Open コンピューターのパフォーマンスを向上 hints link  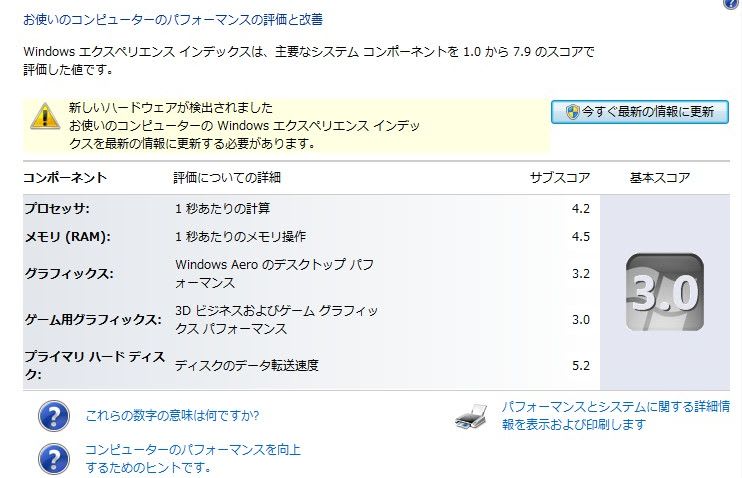tap(193, 458)
